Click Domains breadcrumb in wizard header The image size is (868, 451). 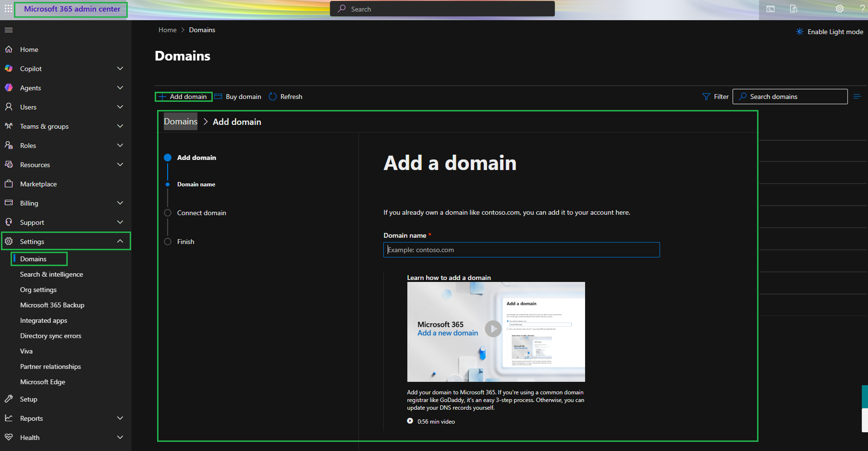click(x=181, y=122)
